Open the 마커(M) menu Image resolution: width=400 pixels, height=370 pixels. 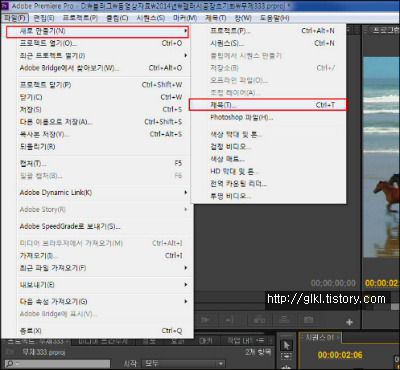[185, 18]
